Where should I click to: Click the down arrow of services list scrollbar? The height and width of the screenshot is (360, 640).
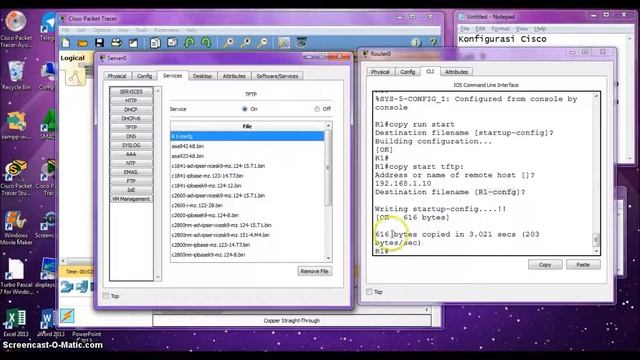[158, 278]
